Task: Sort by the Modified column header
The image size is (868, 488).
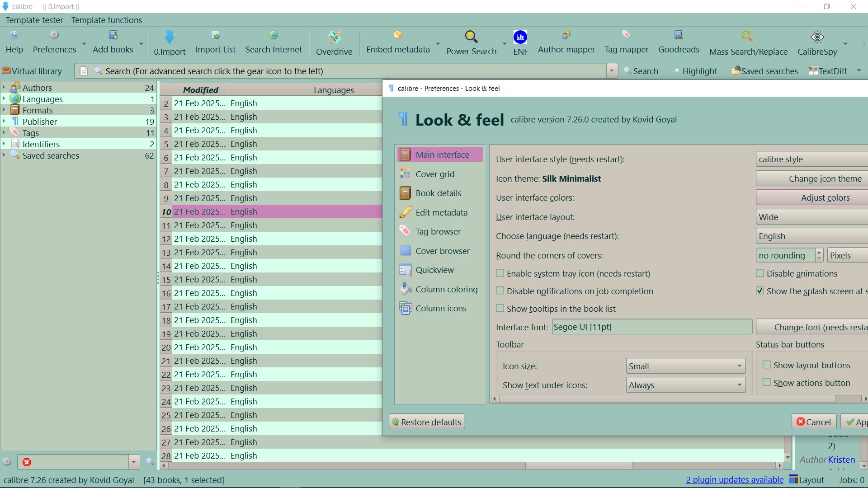Action: coord(200,90)
